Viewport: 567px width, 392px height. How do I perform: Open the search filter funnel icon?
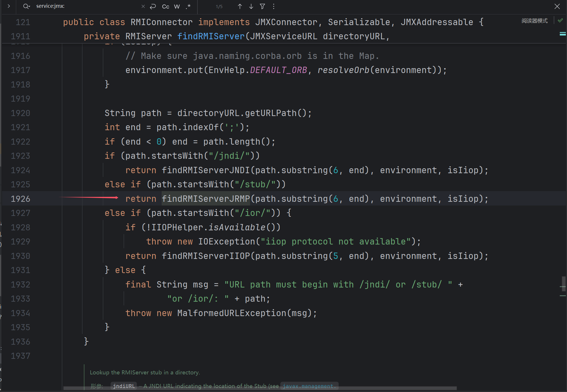point(262,6)
